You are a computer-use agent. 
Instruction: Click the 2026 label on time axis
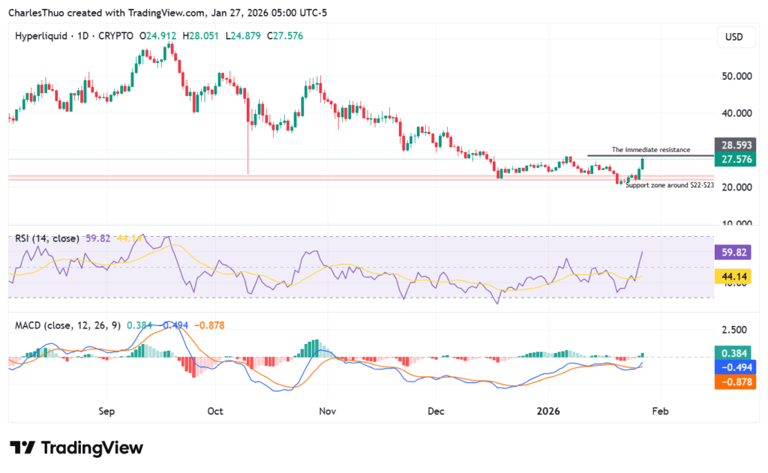pos(548,411)
